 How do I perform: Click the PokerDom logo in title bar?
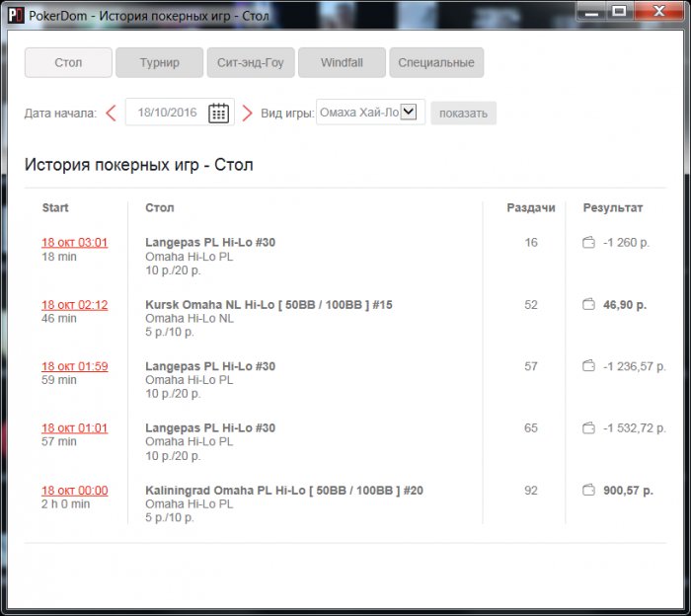click(x=16, y=16)
